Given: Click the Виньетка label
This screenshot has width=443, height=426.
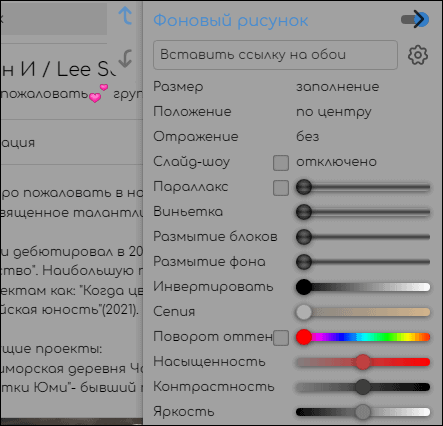Looking at the screenshot, I should pos(188,212).
